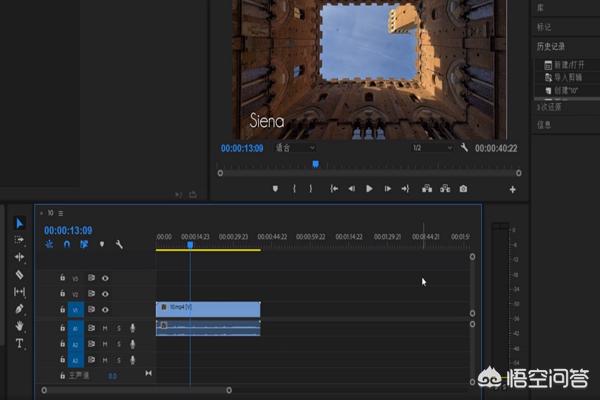600x400 pixels.
Task: Select the Type tool
Action: (19, 343)
